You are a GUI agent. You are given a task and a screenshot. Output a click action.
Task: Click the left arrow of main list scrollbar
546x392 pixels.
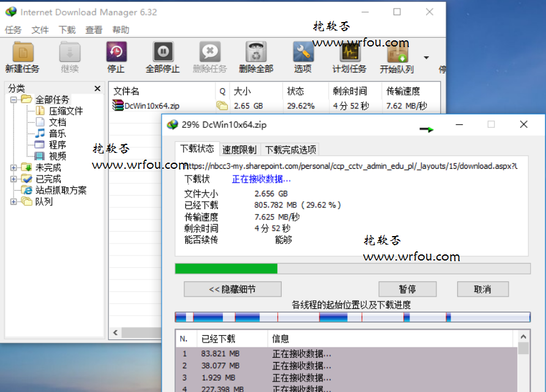(x=115, y=333)
